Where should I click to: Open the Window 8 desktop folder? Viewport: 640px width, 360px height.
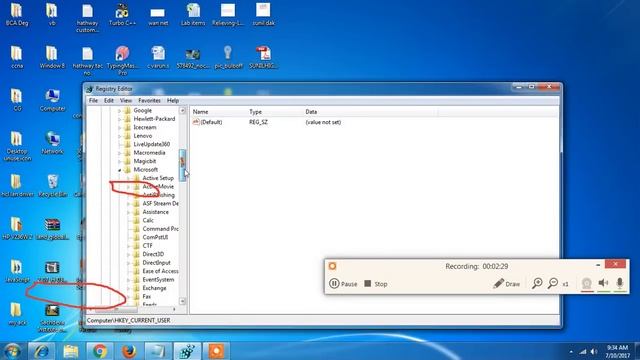coord(52,57)
